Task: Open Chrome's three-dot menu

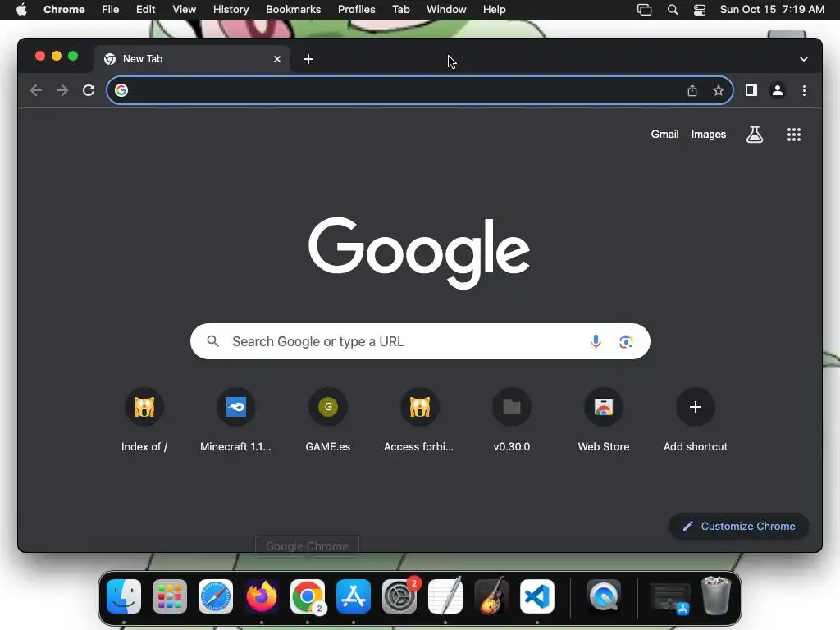Action: pos(804,90)
